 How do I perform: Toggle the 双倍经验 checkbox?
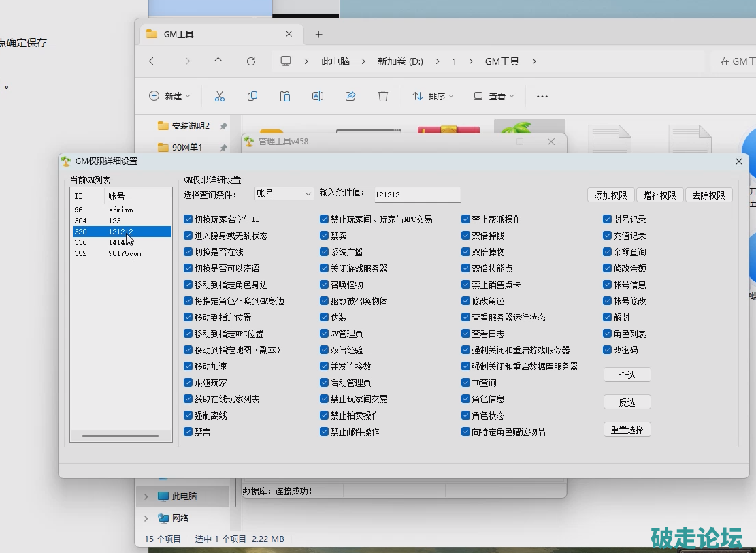[x=325, y=350]
